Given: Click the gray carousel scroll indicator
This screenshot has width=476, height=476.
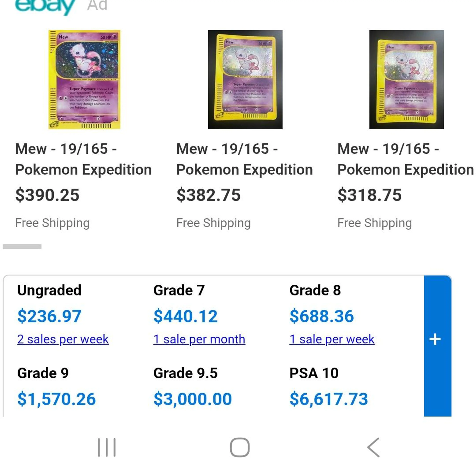Looking at the screenshot, I should (22, 247).
